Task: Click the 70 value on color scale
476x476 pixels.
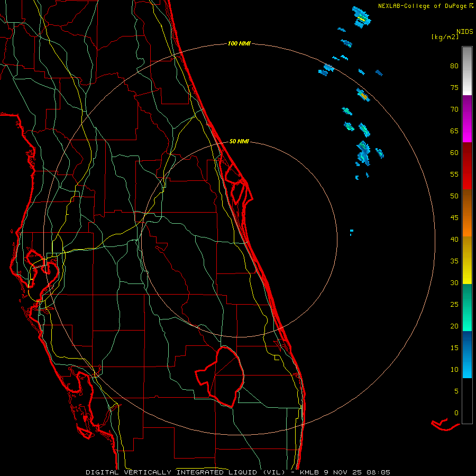Action: tap(454, 109)
